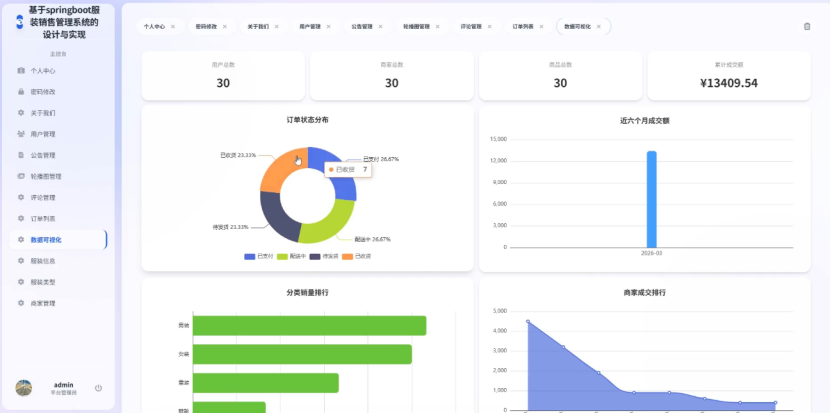Screen dimensions: 830x413
Task: Close the 评论管理 tab
Action: click(489, 26)
